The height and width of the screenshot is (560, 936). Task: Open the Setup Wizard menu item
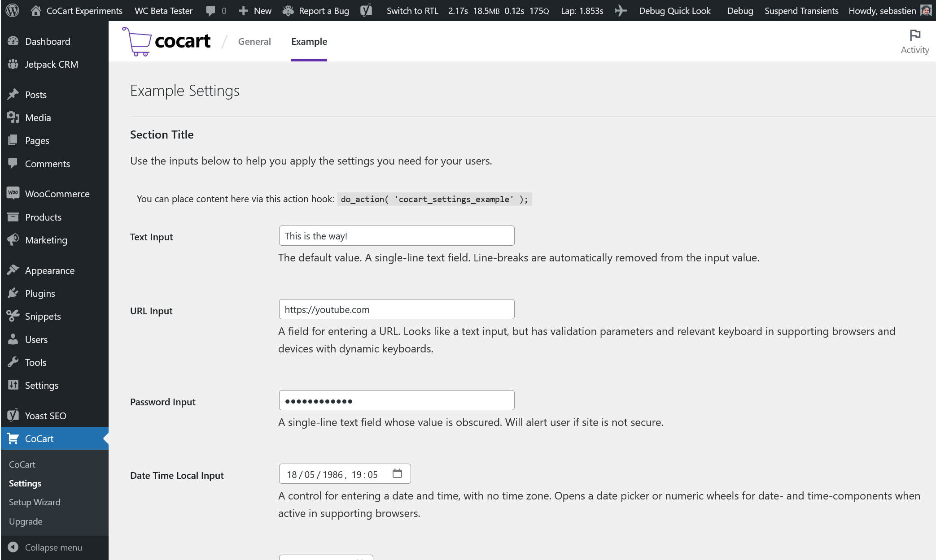point(35,501)
